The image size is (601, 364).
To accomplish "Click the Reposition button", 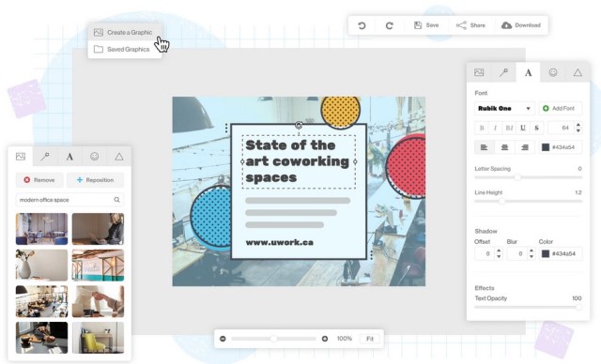I will tap(96, 180).
